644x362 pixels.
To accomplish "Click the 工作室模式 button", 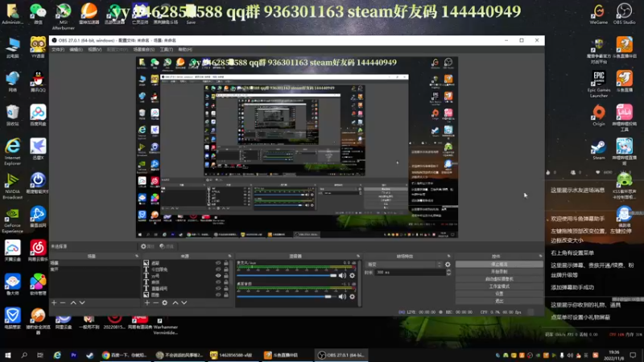I will [x=499, y=286].
